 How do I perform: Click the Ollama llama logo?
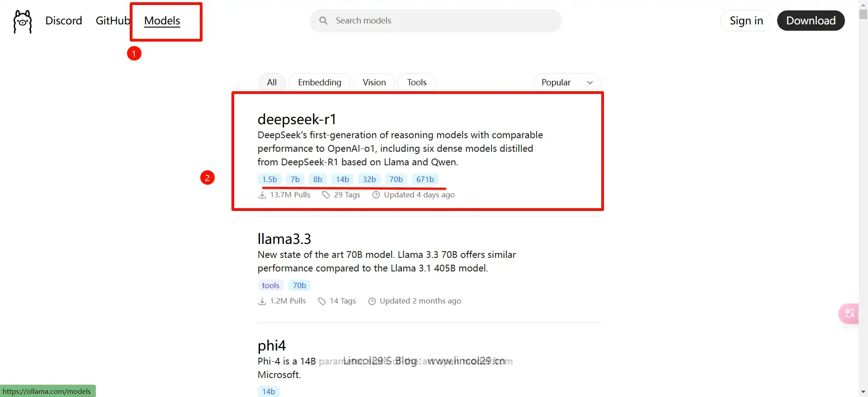tap(22, 21)
